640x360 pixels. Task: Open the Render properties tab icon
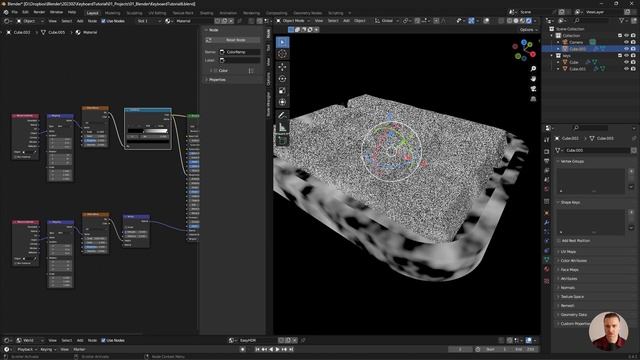click(x=547, y=151)
